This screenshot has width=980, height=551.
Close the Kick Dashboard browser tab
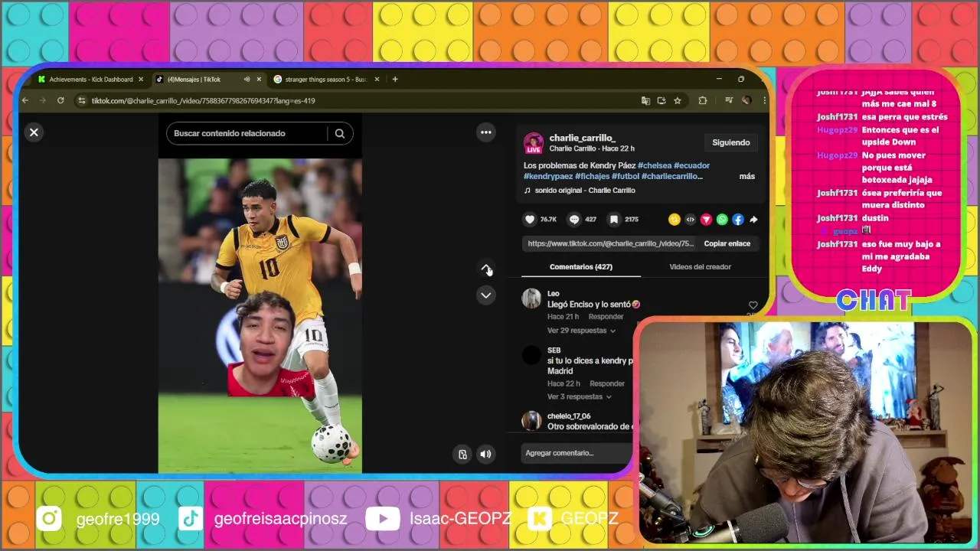[x=141, y=80]
